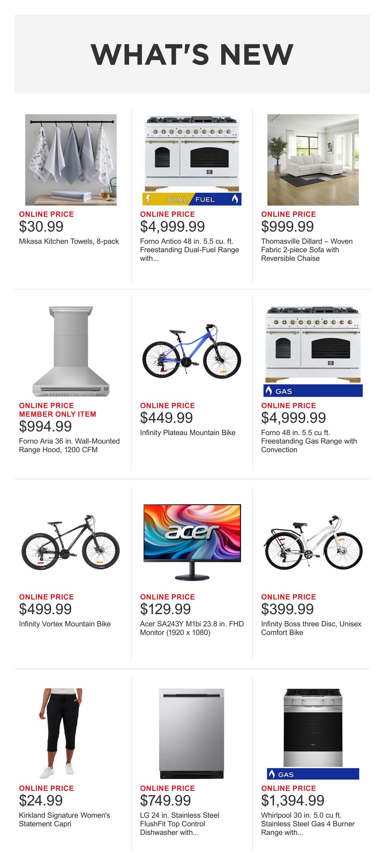Screen dimensions: 384x868
Task: Click the Dual Fuel badge on Forno Antico range
Action: pyautogui.click(x=192, y=199)
